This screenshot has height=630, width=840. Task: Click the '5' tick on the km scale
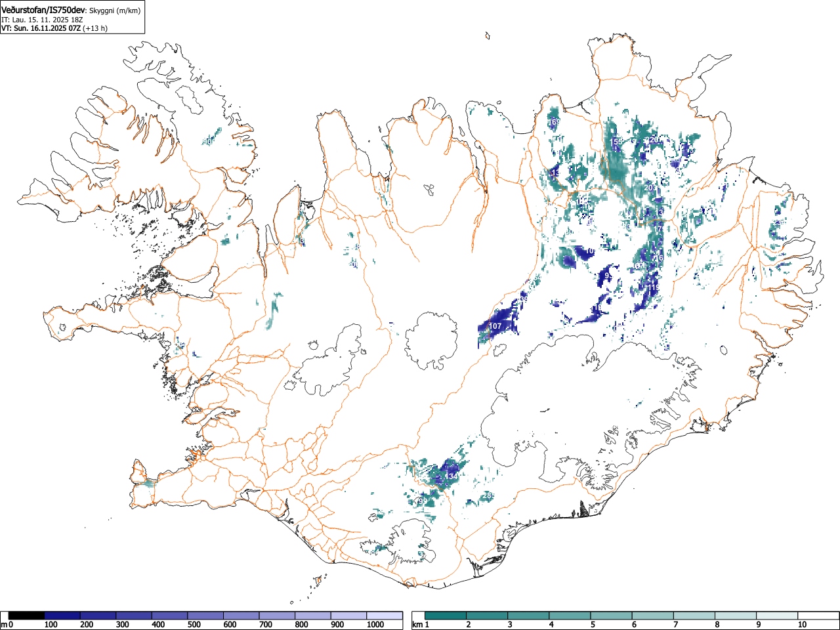pyautogui.click(x=593, y=625)
